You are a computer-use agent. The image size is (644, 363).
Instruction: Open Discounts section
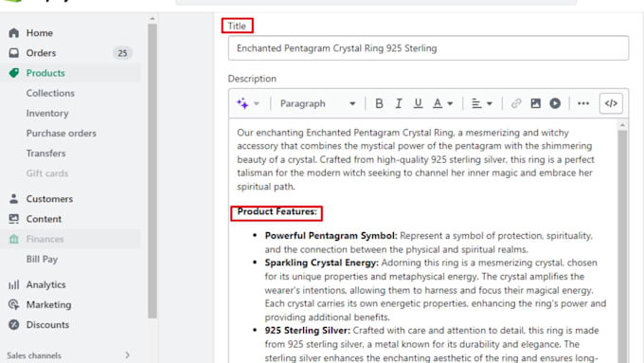[x=47, y=325]
